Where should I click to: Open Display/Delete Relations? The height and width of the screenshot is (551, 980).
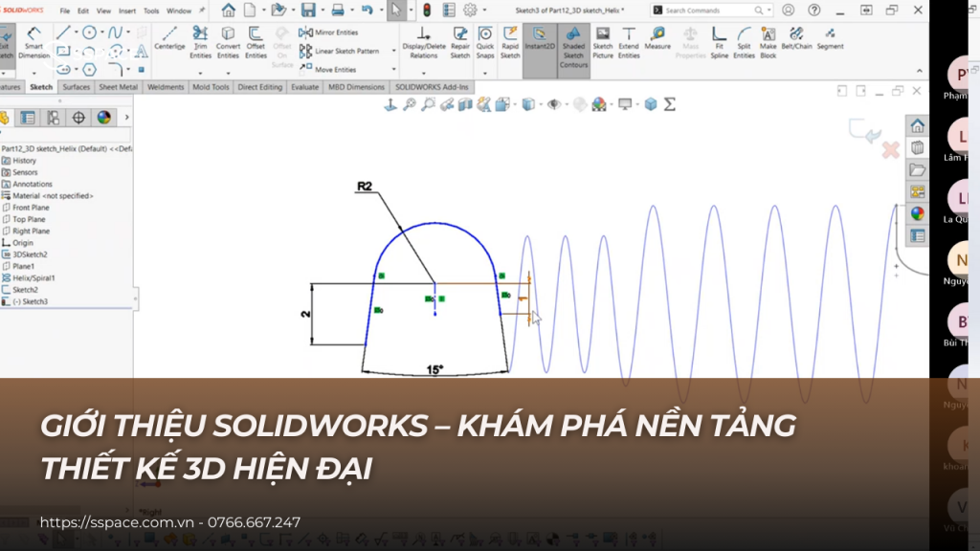pyautogui.click(x=424, y=42)
